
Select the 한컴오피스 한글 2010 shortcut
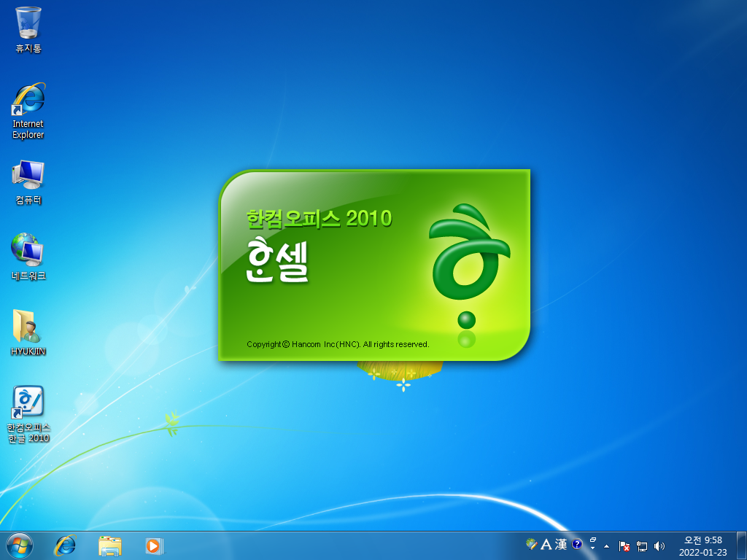(x=28, y=414)
